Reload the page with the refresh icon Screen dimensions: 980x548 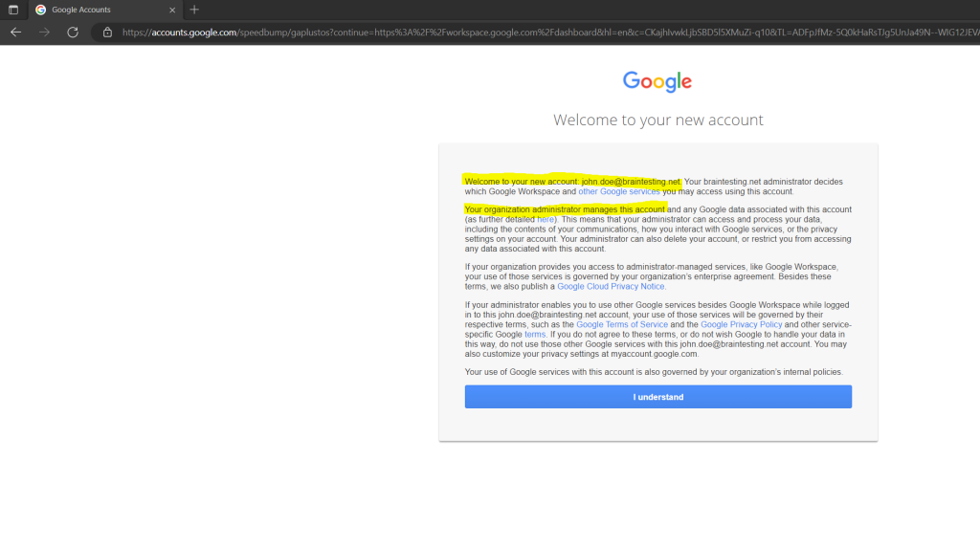coord(73,32)
